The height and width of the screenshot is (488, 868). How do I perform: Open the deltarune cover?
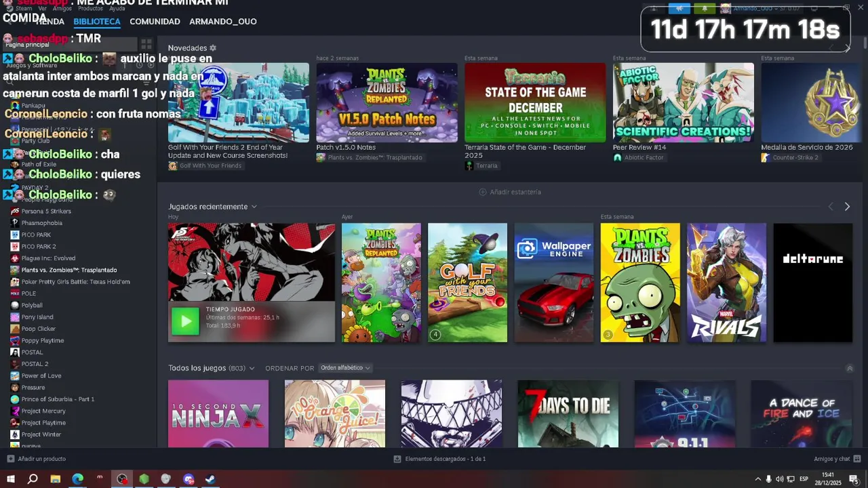(x=813, y=283)
